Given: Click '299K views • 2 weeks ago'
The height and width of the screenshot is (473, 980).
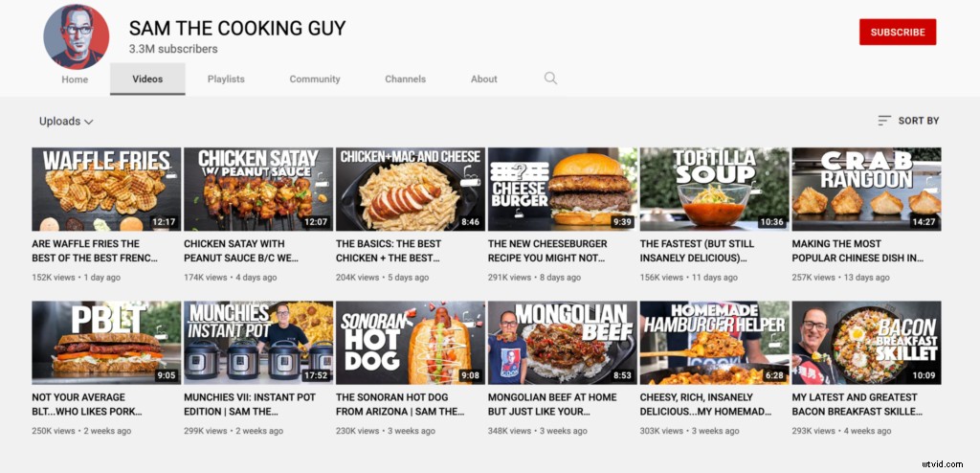Looking at the screenshot, I should click(x=234, y=431).
